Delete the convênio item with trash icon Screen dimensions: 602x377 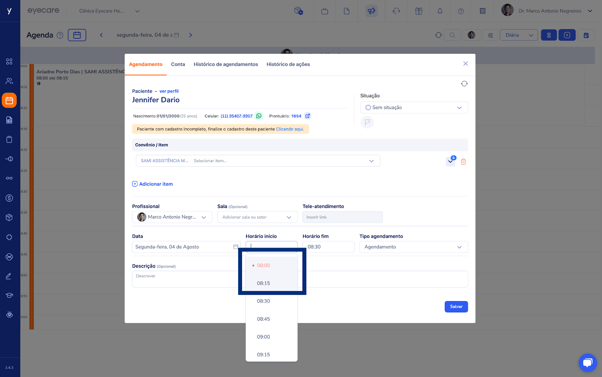[463, 162]
